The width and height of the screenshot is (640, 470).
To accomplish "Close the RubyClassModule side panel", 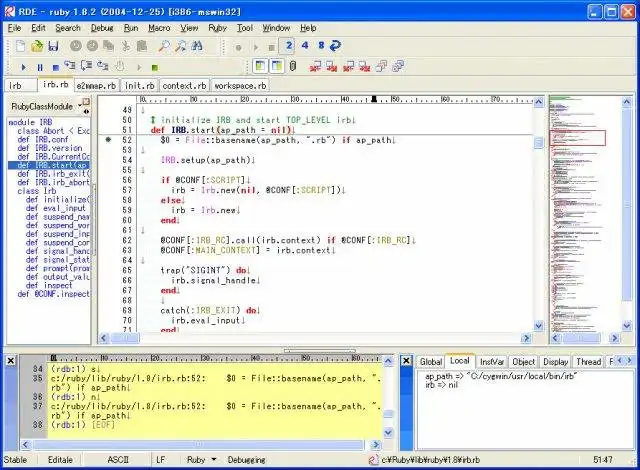I will pyautogui.click(x=86, y=101).
